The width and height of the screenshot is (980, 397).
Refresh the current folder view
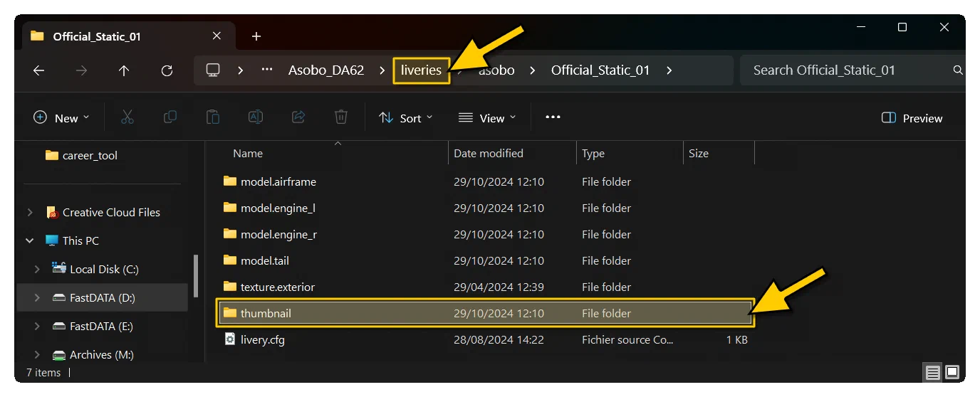[167, 70]
